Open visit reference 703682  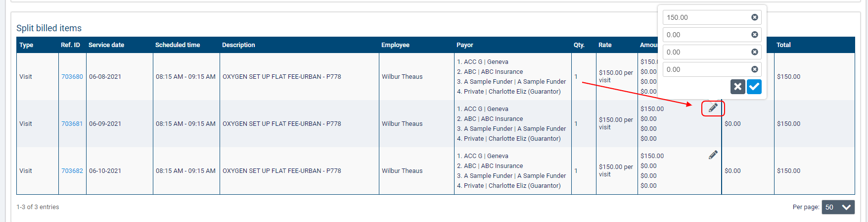pyautogui.click(x=72, y=171)
